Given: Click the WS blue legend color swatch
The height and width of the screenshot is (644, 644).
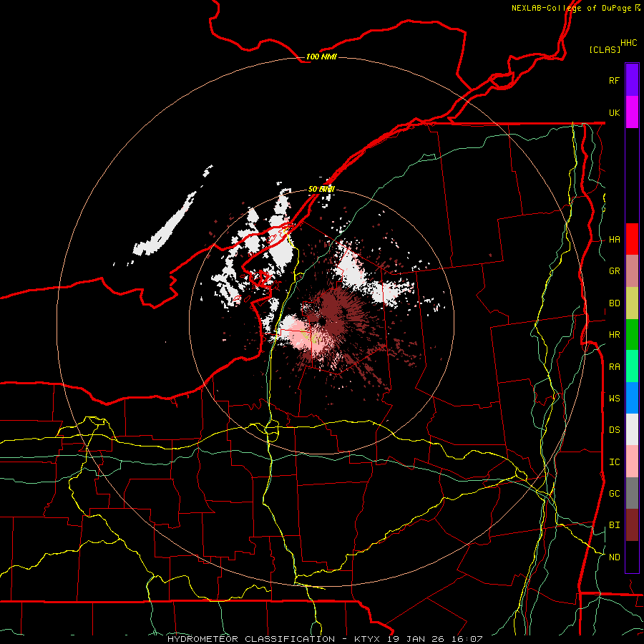Looking at the screenshot, I should pyautogui.click(x=632, y=398).
